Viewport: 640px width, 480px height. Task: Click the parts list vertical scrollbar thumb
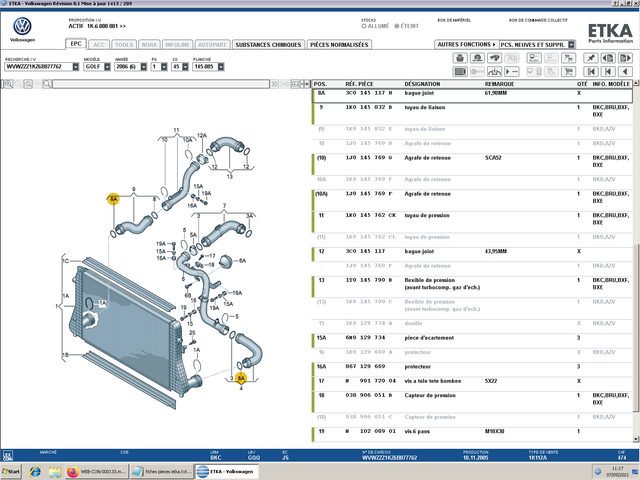(636, 328)
